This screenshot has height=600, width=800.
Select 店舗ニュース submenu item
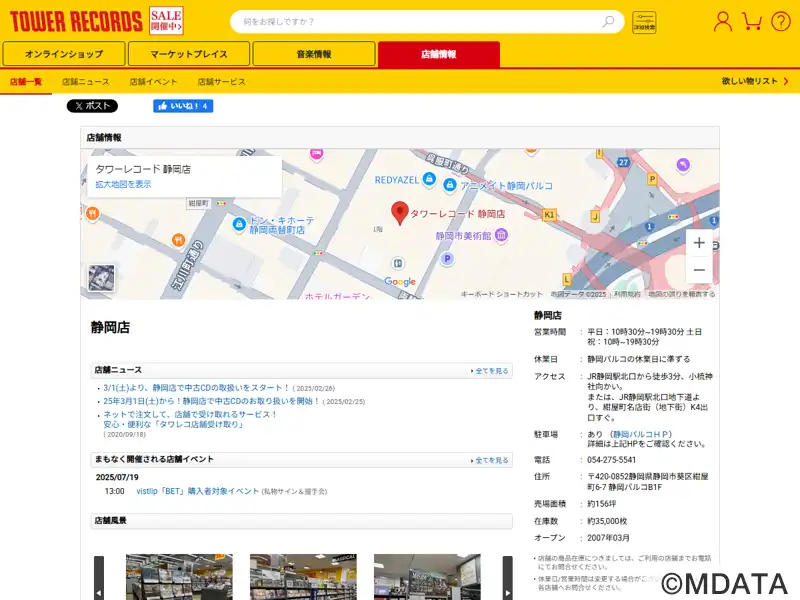[x=86, y=82]
